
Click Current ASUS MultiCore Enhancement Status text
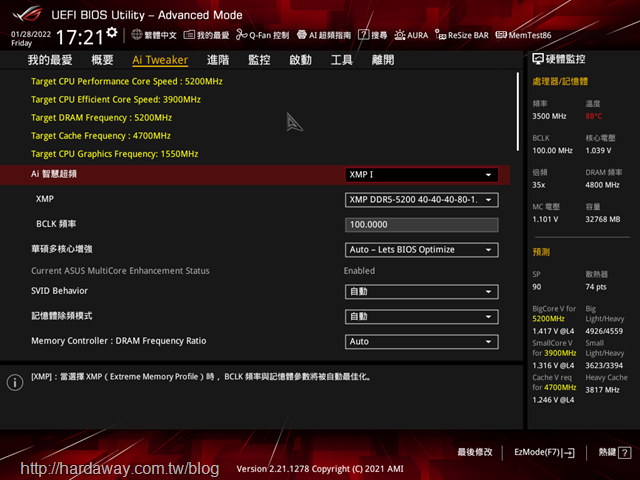pos(120,271)
